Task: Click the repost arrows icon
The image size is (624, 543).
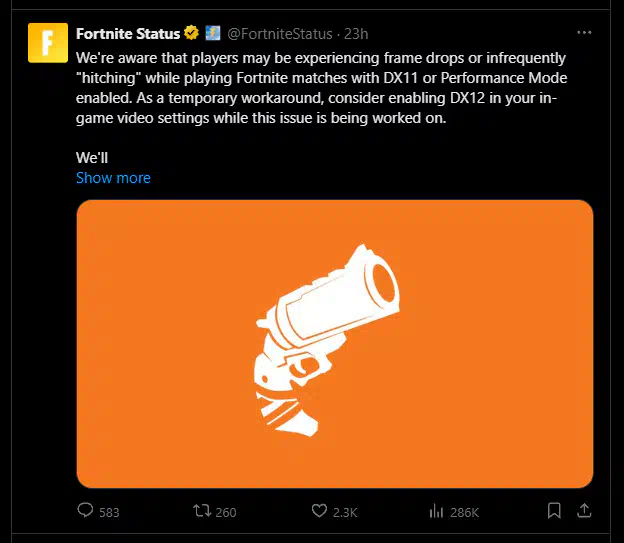Action: [x=202, y=511]
